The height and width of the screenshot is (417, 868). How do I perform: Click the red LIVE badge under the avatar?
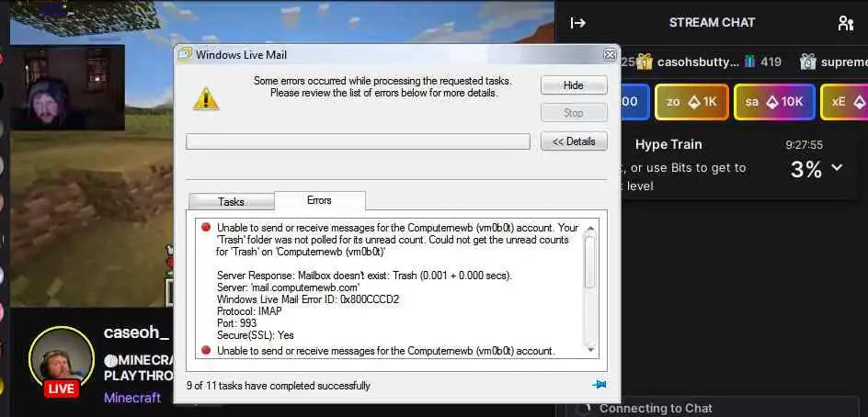point(62,389)
